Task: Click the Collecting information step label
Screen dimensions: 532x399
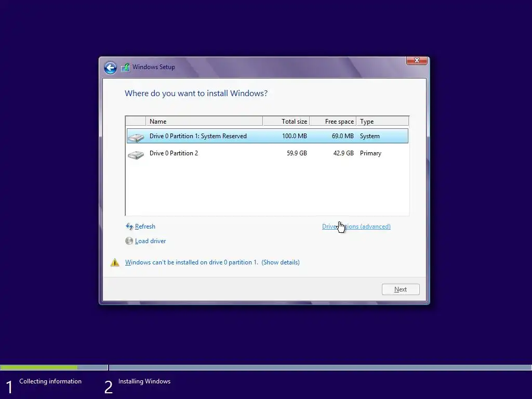Action: pos(50,381)
